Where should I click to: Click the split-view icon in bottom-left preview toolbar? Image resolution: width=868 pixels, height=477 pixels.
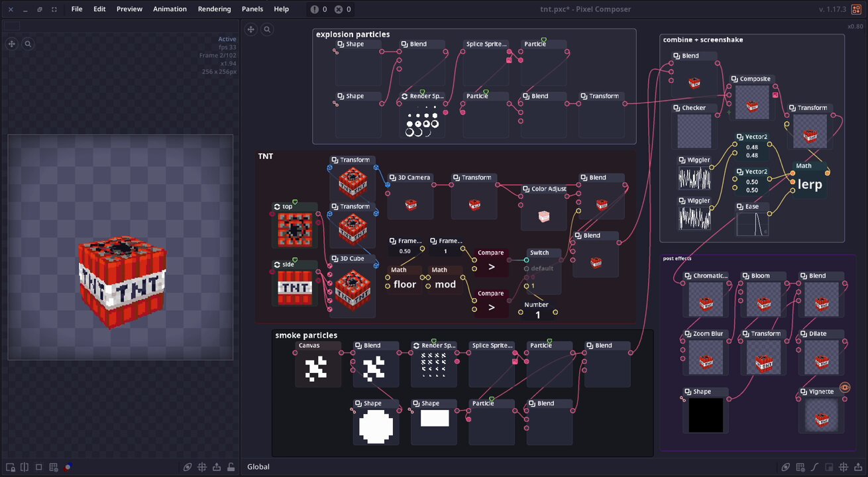coord(25,467)
